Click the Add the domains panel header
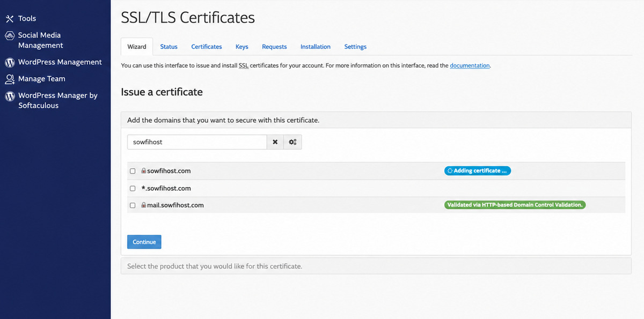This screenshot has width=644, height=319. [x=376, y=120]
